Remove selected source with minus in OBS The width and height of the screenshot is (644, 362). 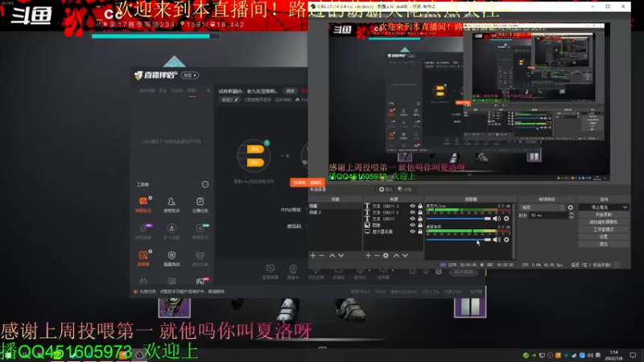(x=377, y=255)
